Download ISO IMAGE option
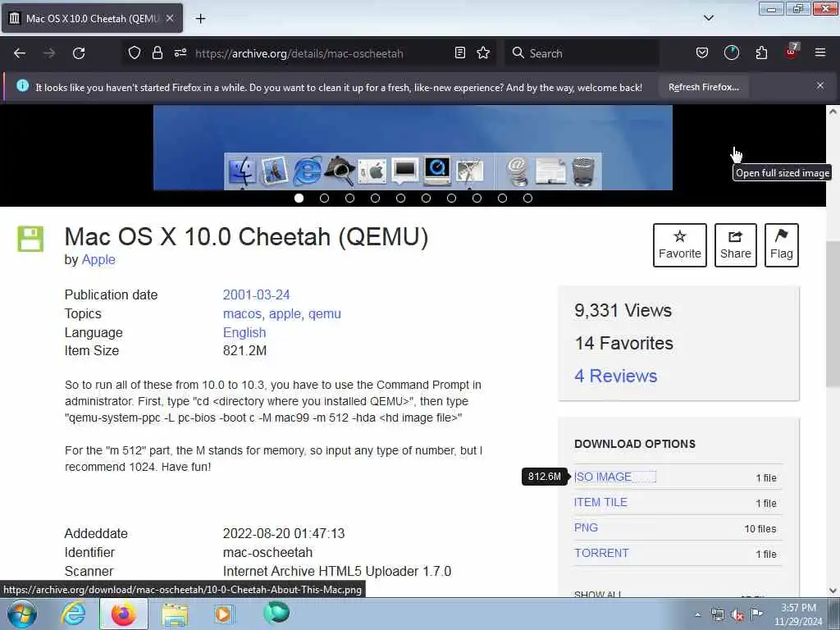Image resolution: width=840 pixels, height=630 pixels. click(603, 477)
